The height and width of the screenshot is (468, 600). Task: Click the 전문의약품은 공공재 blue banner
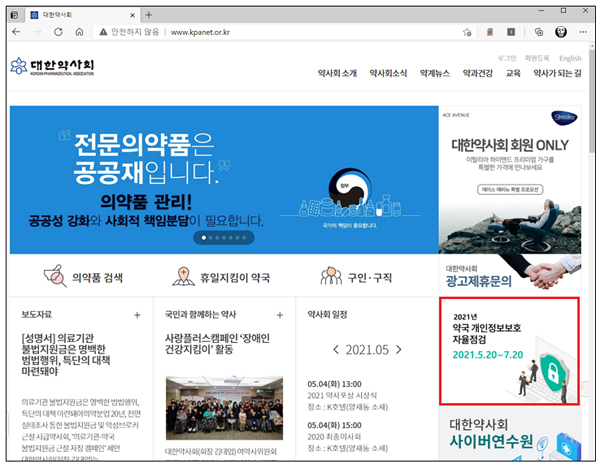point(224,179)
